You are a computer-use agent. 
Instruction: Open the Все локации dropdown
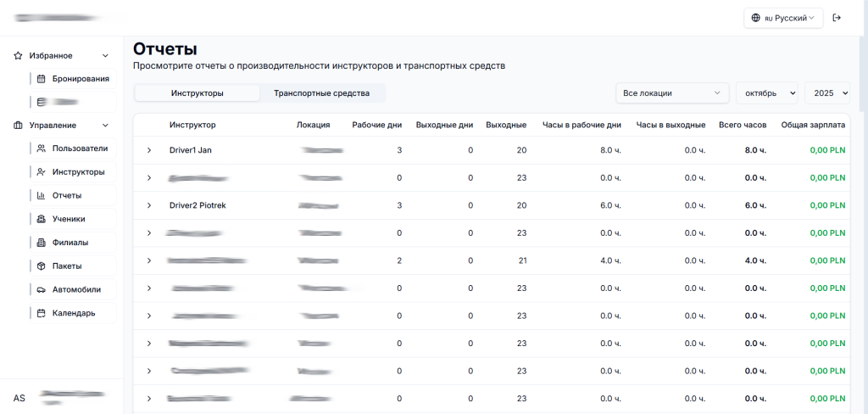(x=671, y=92)
